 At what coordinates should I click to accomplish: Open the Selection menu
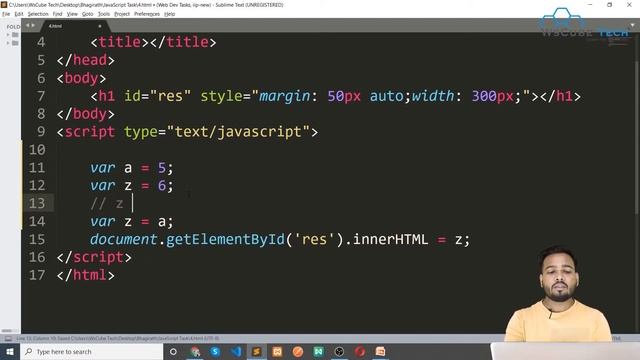(38, 14)
